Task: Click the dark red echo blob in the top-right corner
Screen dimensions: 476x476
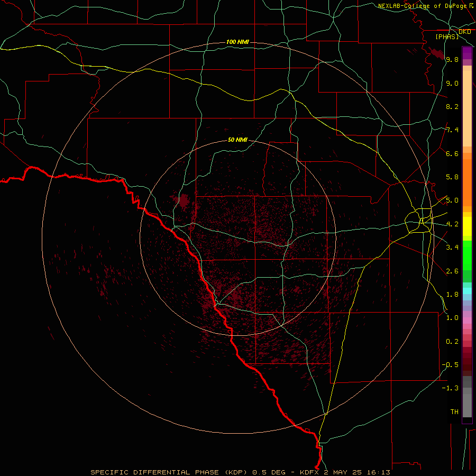Action: (437, 53)
